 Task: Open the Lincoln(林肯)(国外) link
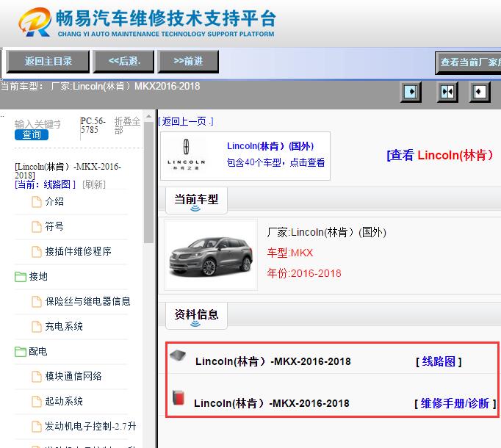click(x=270, y=146)
